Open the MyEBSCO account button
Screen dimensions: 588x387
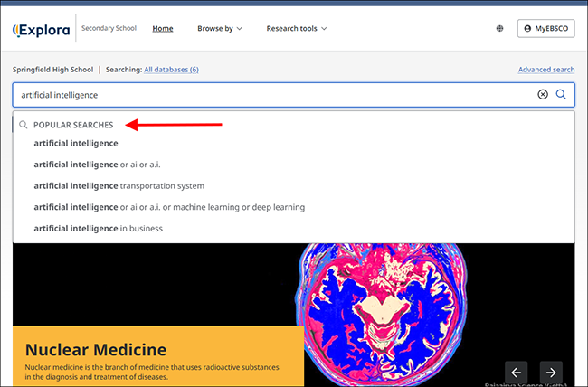tap(546, 29)
